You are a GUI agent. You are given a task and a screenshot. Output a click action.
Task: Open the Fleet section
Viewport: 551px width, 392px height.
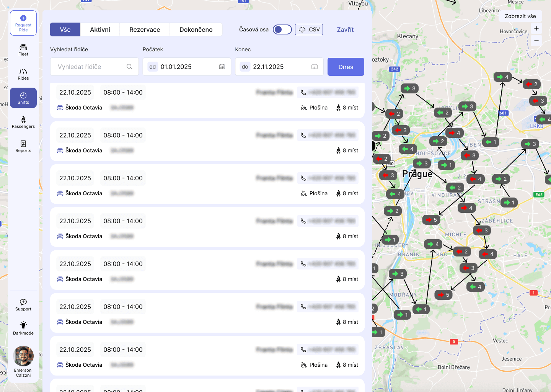click(x=23, y=50)
